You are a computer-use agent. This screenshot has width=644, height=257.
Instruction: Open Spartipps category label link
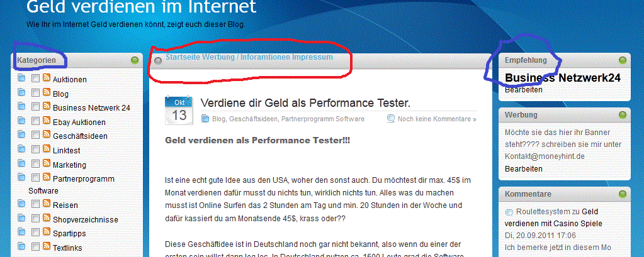[x=69, y=234]
